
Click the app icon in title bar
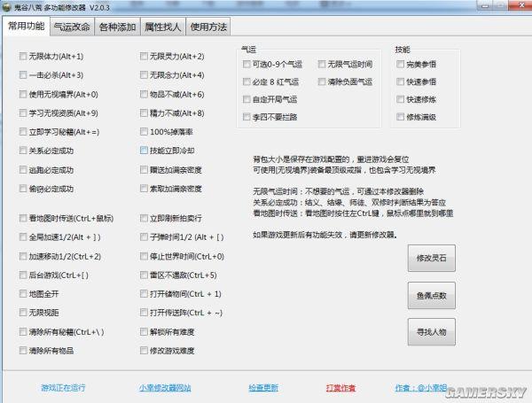pos(7,7)
